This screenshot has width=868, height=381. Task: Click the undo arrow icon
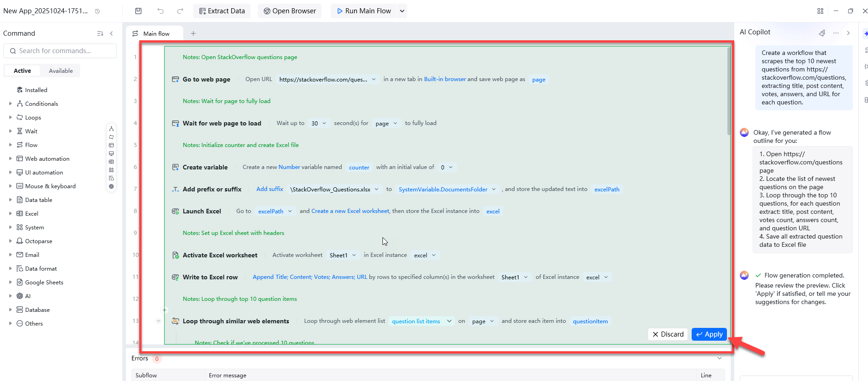160,11
